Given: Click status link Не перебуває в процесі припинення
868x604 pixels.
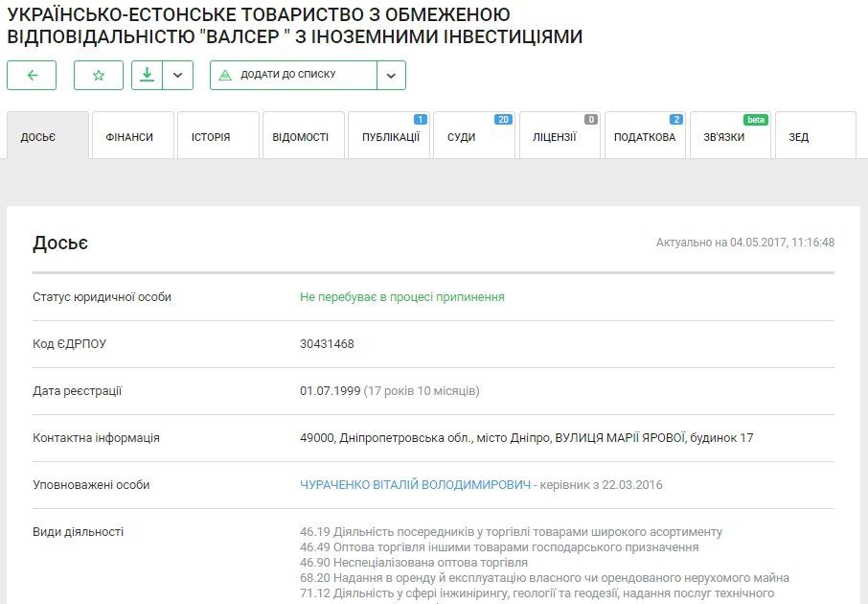Looking at the screenshot, I should click(x=400, y=296).
